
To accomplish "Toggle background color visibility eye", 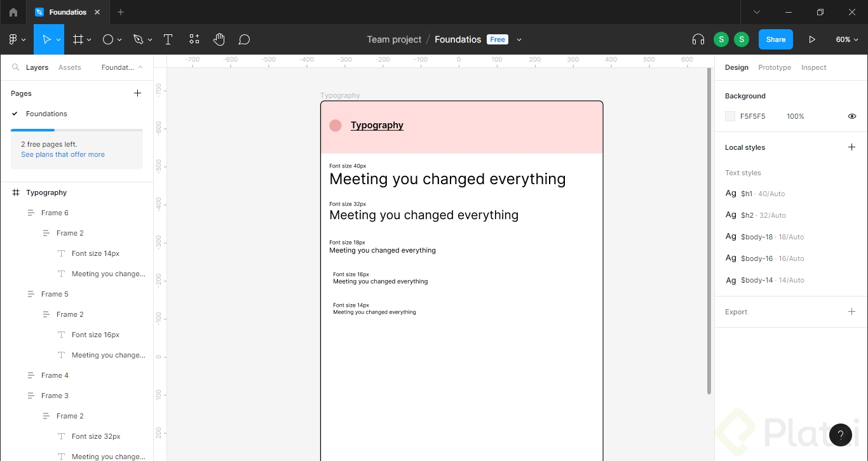I will pos(852,116).
